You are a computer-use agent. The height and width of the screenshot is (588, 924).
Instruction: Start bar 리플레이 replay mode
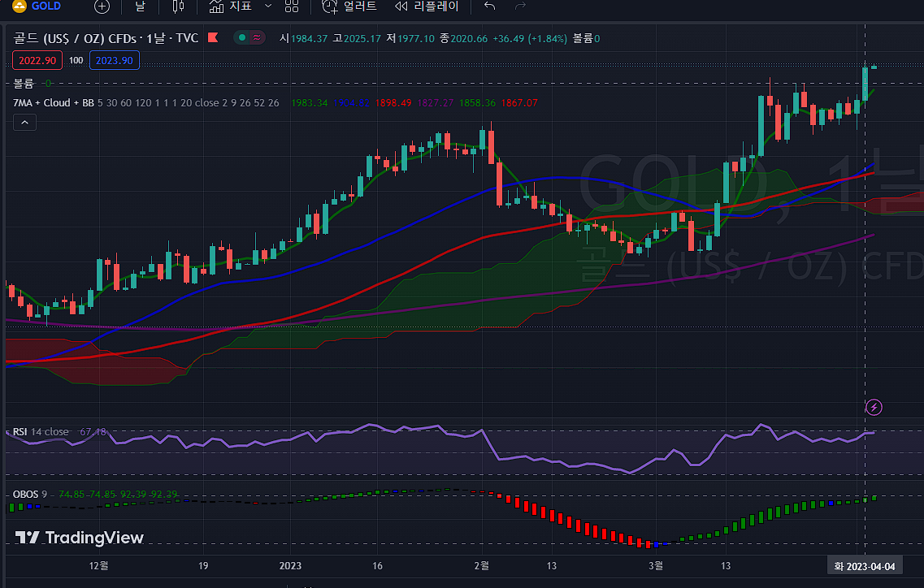tap(427, 6)
